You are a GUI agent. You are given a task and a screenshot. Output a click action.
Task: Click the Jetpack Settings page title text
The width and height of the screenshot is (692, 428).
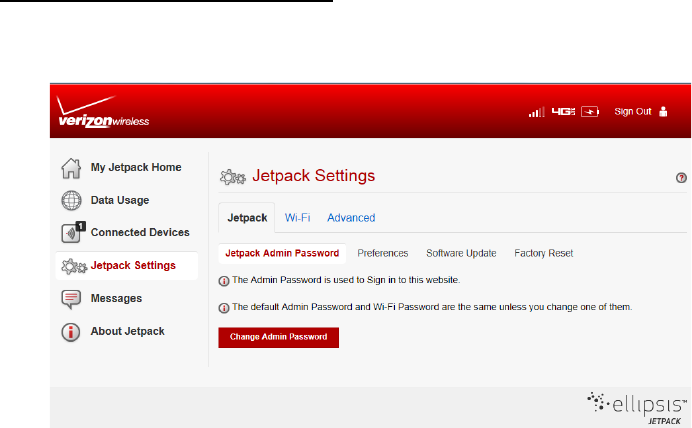tap(313, 176)
